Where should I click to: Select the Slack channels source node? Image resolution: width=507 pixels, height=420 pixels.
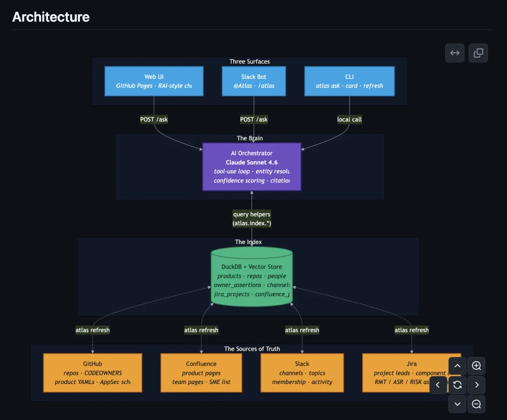(302, 373)
